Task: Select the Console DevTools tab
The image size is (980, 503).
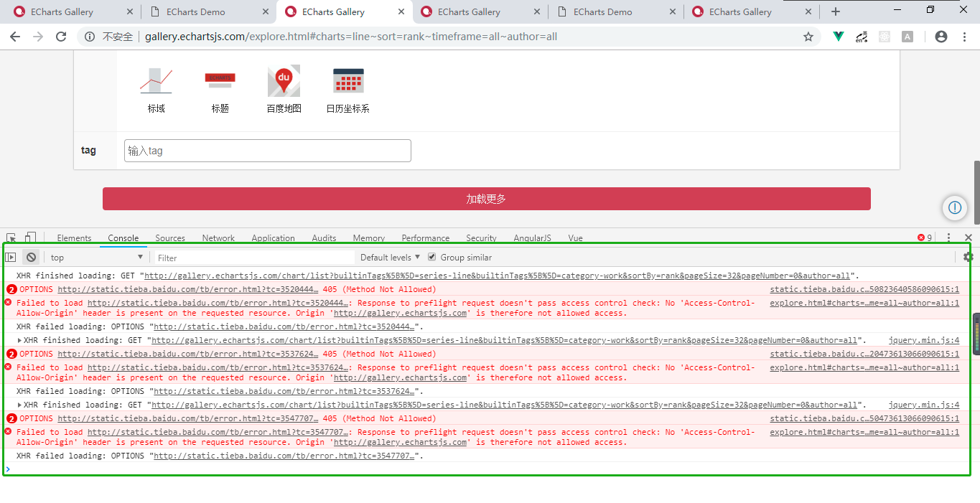Action: [123, 238]
